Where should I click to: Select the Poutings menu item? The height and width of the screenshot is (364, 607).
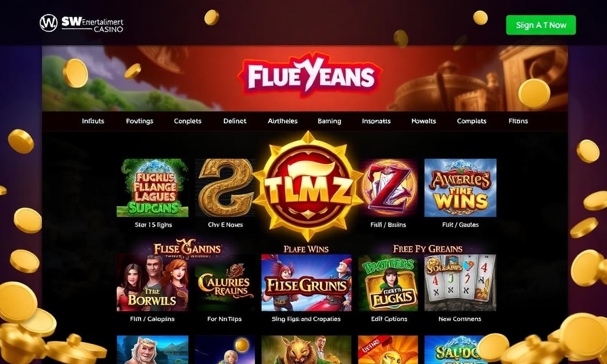[x=139, y=121]
